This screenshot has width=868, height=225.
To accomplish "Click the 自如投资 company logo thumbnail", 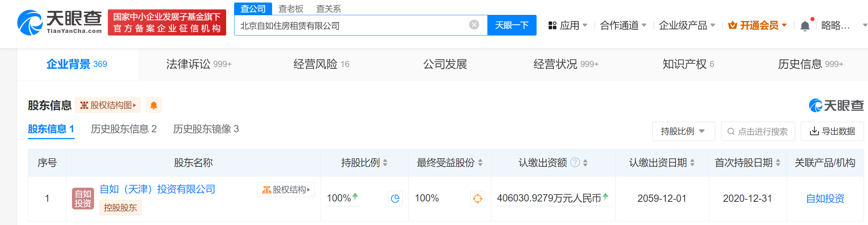I will point(83,199).
